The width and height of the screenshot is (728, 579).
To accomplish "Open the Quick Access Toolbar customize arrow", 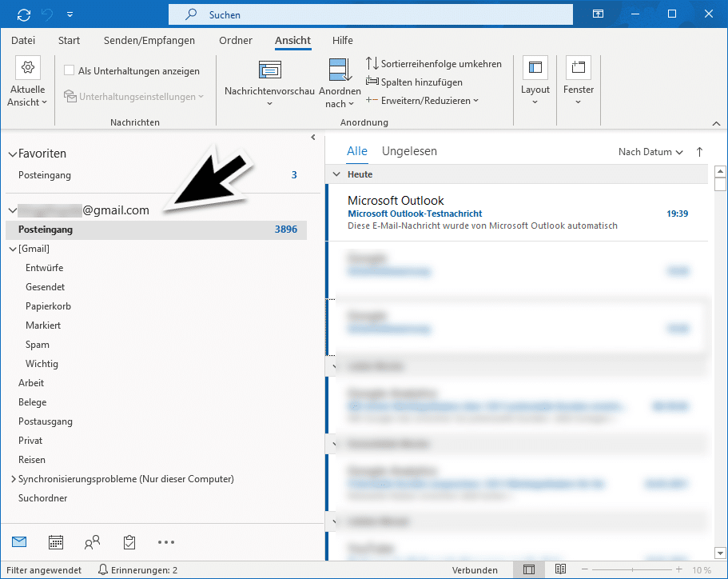I will coord(70,15).
